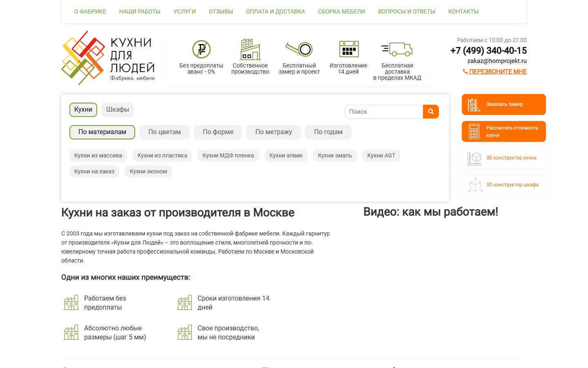Open Кухни из массива link

(98, 155)
